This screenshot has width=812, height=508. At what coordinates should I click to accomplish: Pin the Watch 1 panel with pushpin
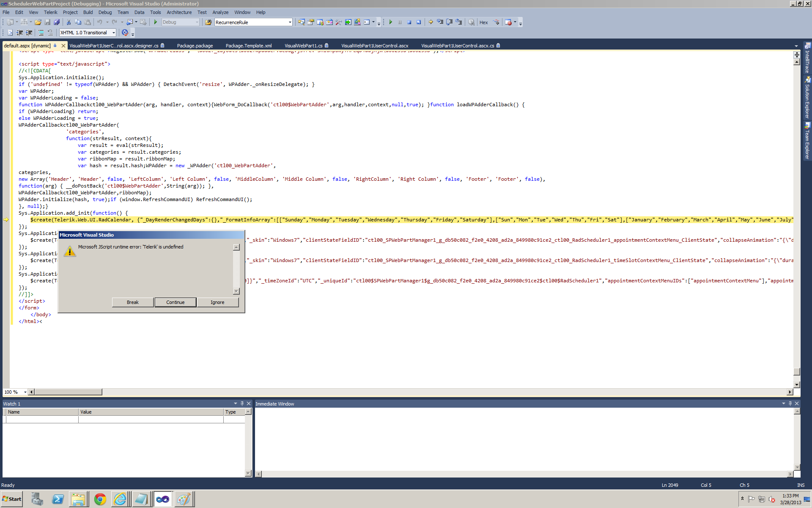point(242,403)
